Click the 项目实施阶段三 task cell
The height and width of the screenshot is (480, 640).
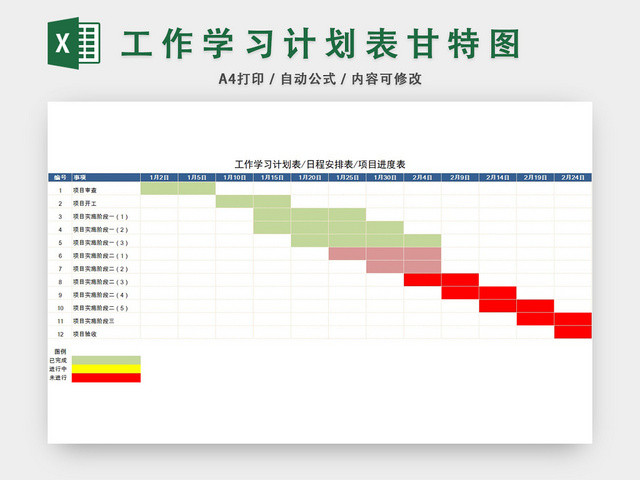click(x=106, y=321)
